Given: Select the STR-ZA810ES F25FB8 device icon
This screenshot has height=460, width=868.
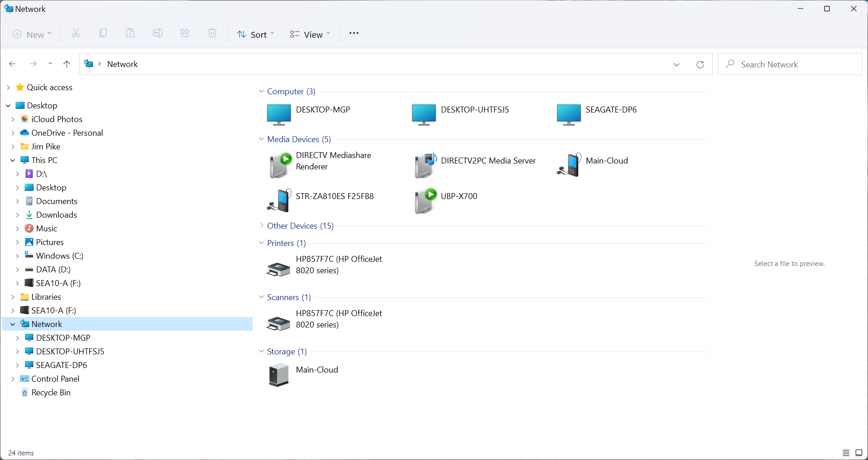Looking at the screenshot, I should (279, 200).
